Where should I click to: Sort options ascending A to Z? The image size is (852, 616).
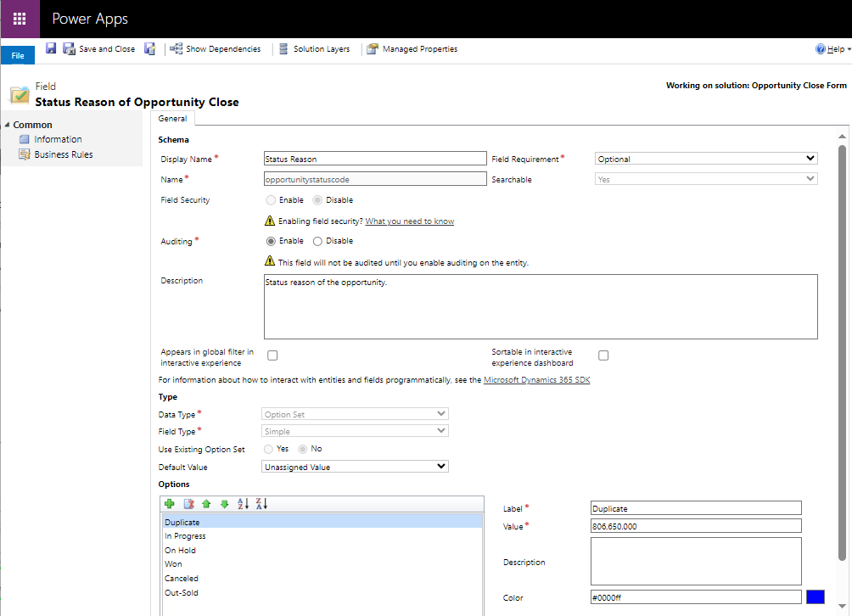click(x=243, y=503)
